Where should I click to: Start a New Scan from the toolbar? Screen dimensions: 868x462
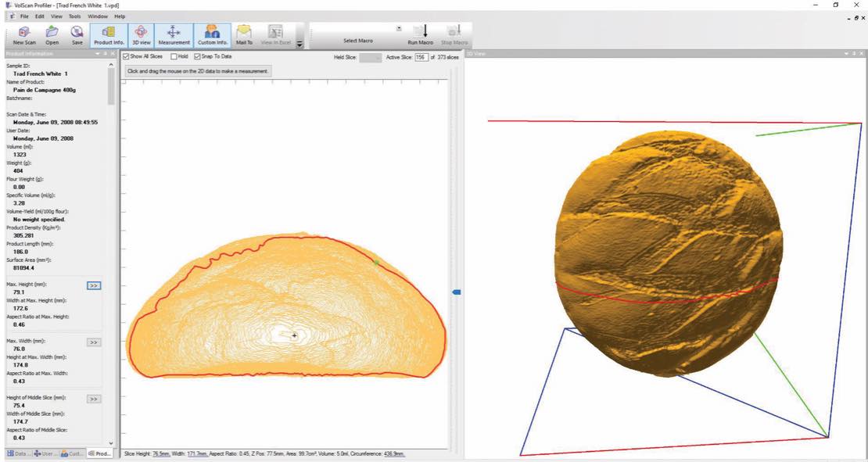click(24, 35)
